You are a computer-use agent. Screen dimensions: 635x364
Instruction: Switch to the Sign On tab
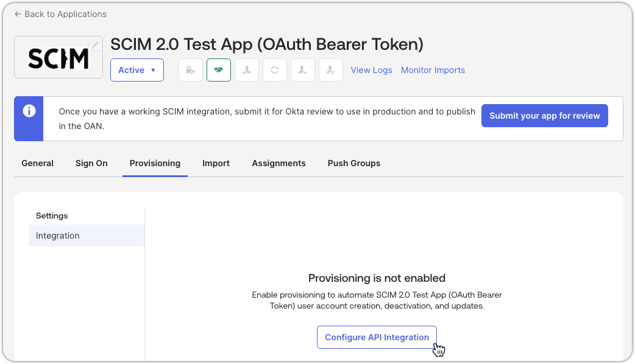tap(91, 163)
